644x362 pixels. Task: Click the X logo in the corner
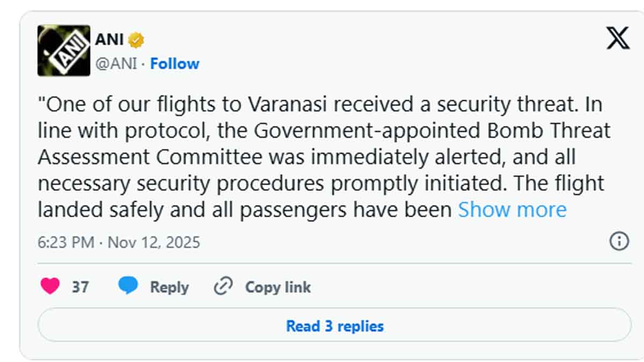[618, 38]
